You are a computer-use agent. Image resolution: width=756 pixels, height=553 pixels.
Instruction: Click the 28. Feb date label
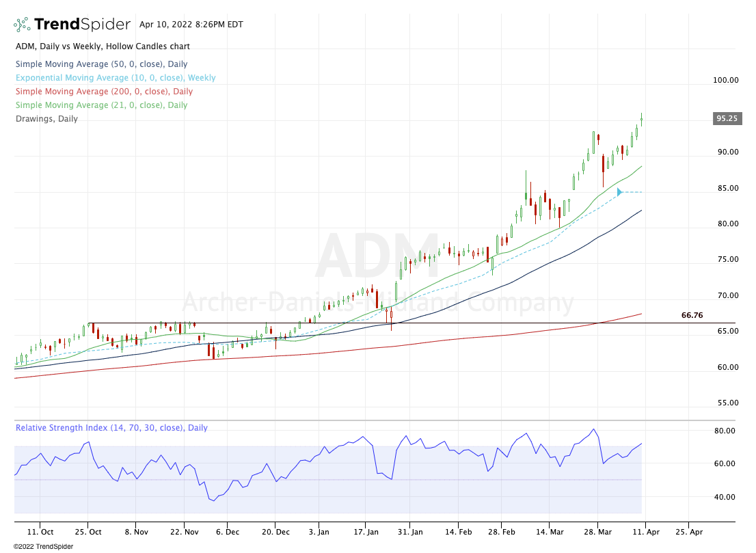coord(502,532)
